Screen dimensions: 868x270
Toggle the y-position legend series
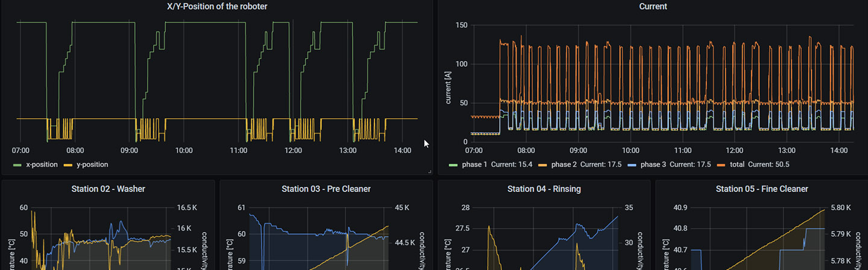(91, 164)
